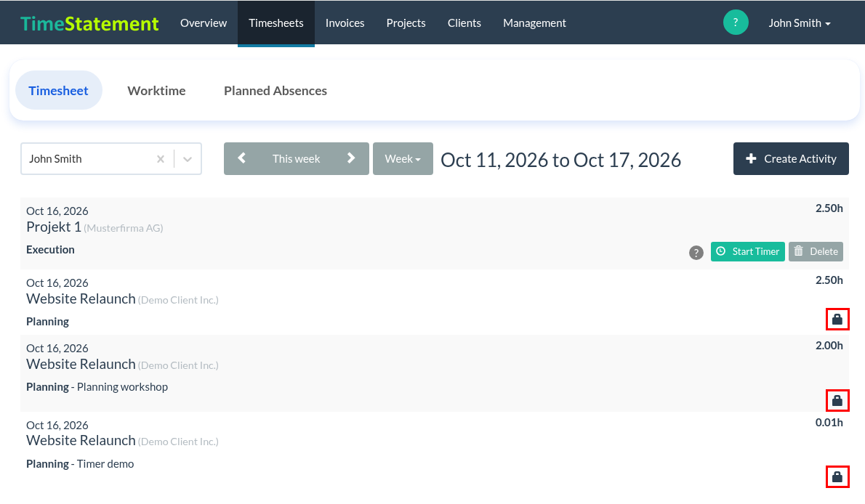Click the 2.00h duration value
865x504 pixels.
(829, 346)
